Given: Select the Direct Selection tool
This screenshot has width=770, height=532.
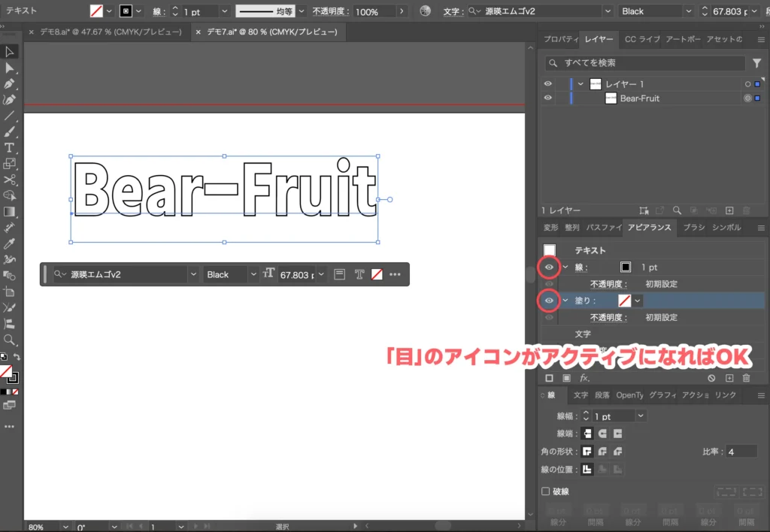Looking at the screenshot, I should 10,68.
